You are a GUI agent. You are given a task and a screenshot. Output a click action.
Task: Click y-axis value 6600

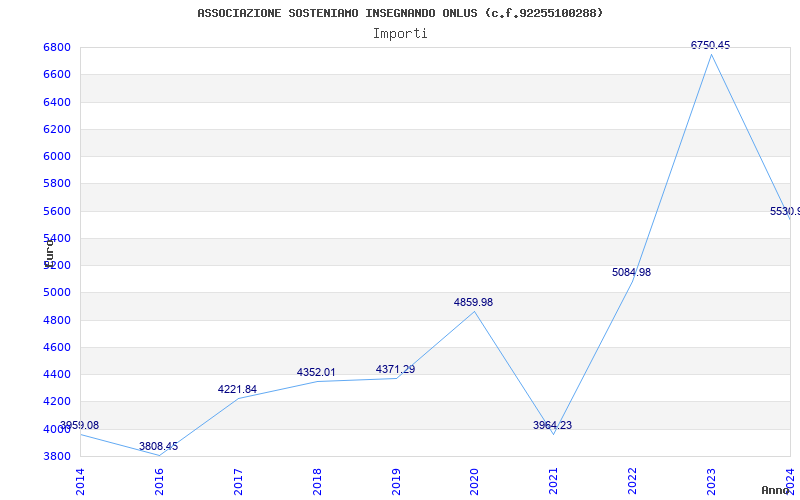pyautogui.click(x=57, y=75)
